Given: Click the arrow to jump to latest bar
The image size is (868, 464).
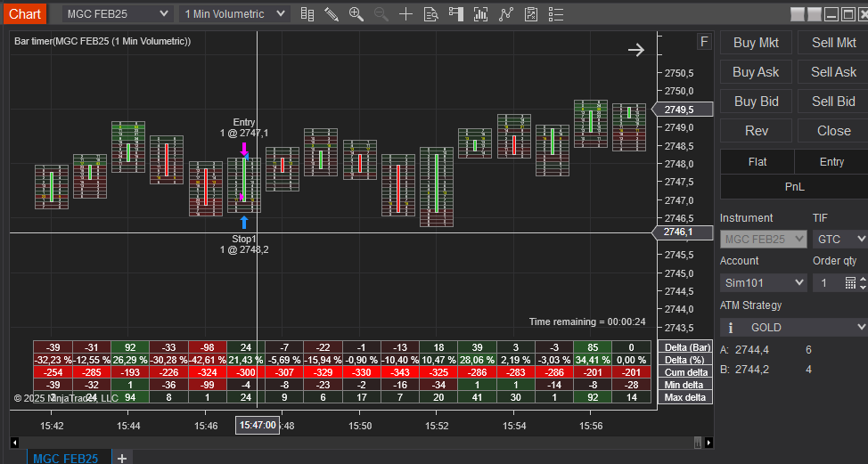Looking at the screenshot, I should [636, 50].
